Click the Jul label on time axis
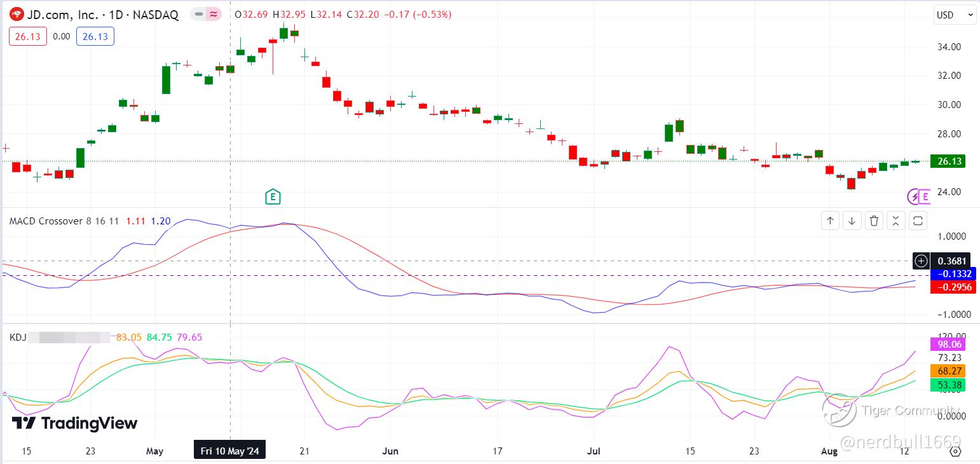Image resolution: width=980 pixels, height=464 pixels. click(x=594, y=451)
